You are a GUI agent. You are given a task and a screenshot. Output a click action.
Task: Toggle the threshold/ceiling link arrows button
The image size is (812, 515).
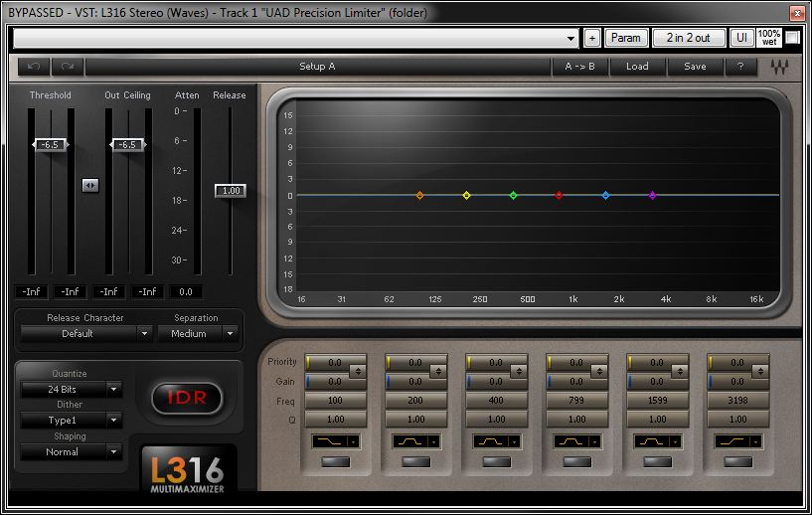point(90,185)
